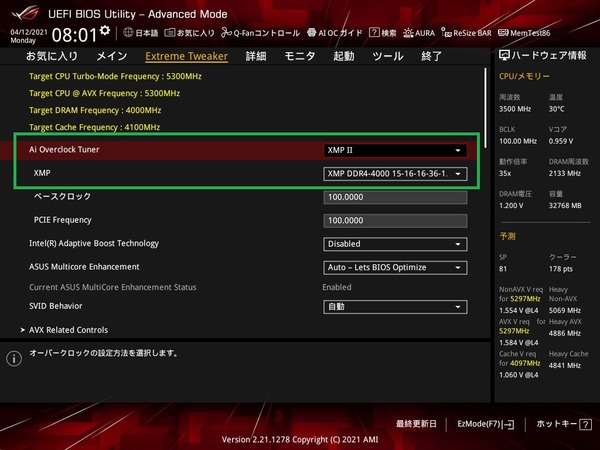Viewport: 600px width, 450px height.
Task: Open Ai Overclock Tuner dropdown
Action: [x=395, y=150]
